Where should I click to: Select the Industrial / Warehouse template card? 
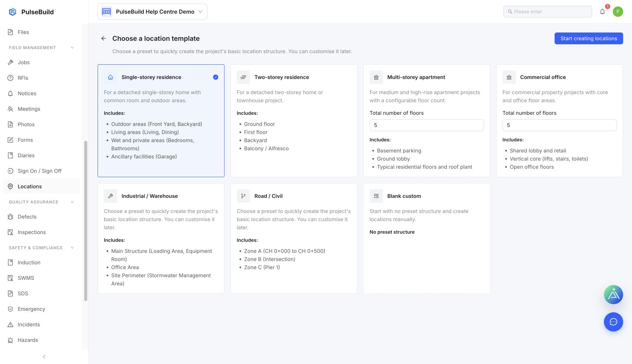click(x=161, y=238)
